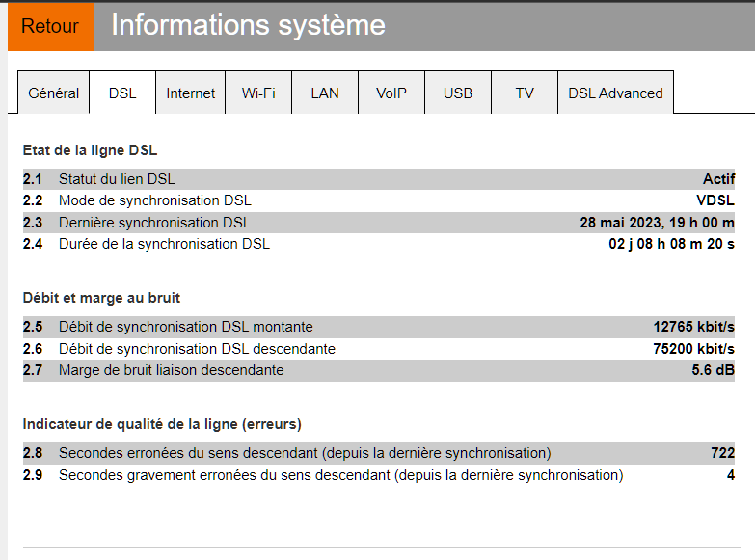Select the DSL tab

[122, 93]
